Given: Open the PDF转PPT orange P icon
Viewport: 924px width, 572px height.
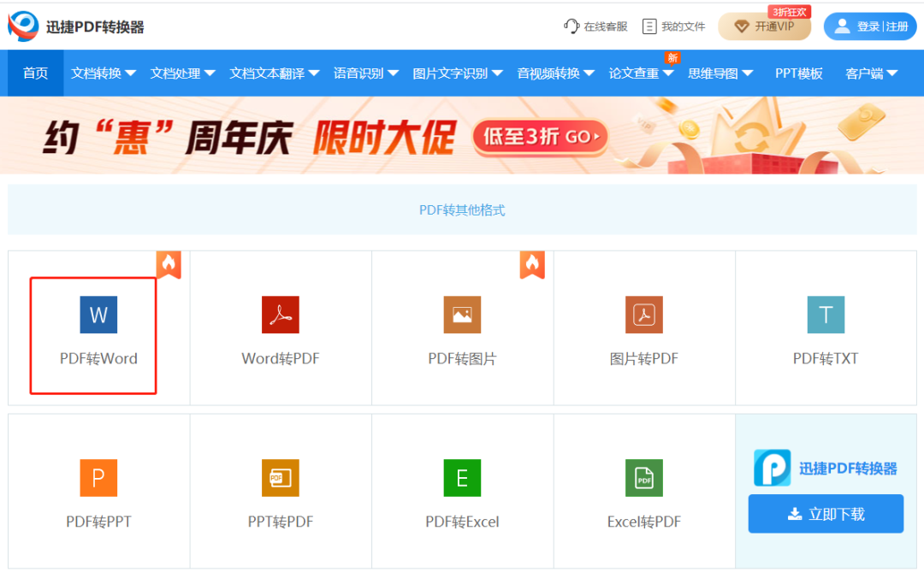Looking at the screenshot, I should (x=98, y=478).
